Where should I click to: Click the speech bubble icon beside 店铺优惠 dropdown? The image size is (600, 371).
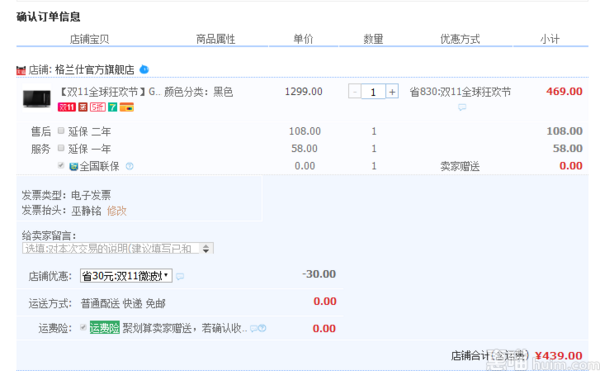click(x=180, y=276)
